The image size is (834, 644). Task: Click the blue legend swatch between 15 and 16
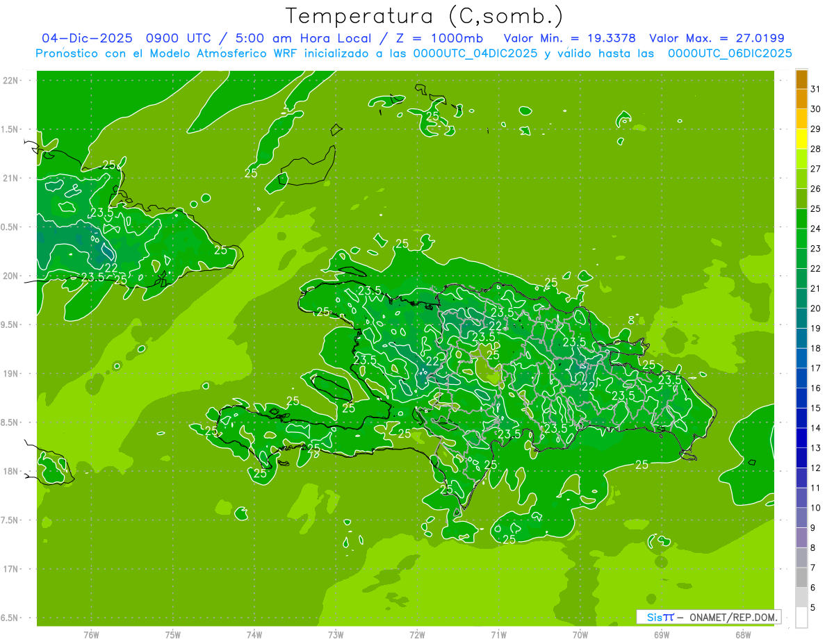[x=801, y=398]
